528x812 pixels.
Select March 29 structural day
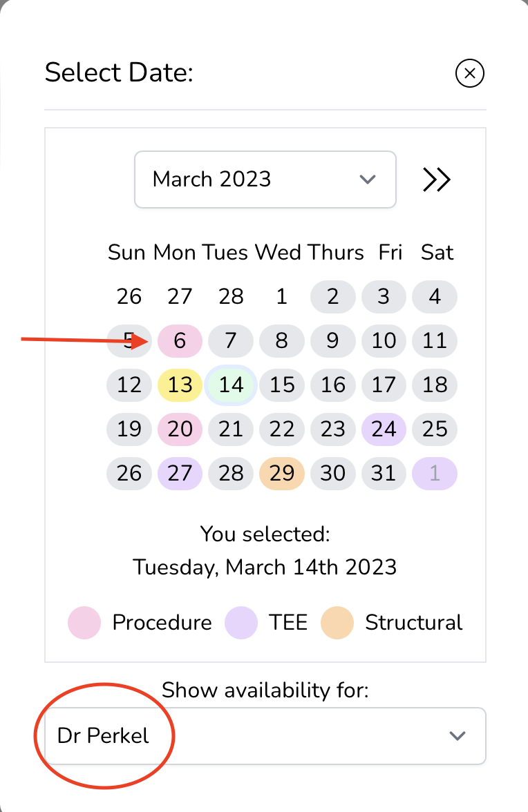(x=282, y=473)
